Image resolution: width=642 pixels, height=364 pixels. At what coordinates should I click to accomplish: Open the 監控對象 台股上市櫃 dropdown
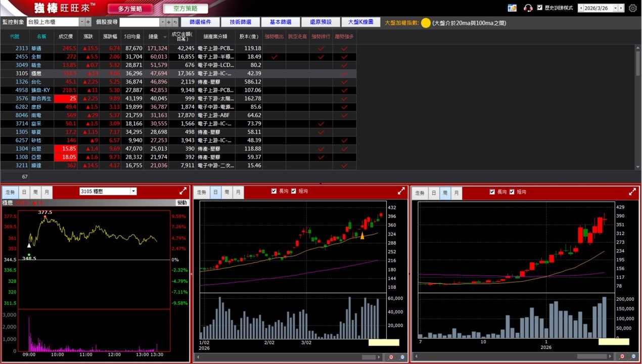(82, 22)
